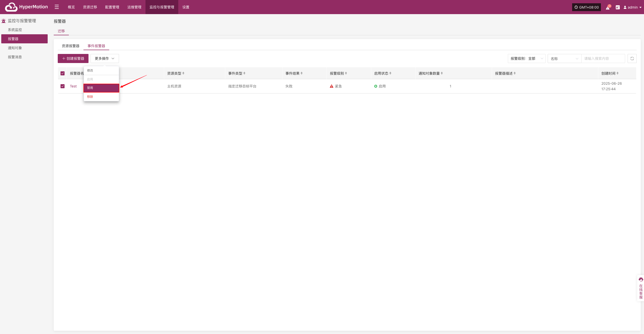Screen dimensions: 644x334
Task: Open 监控与报警管理 in top navigation
Action: (162, 7)
